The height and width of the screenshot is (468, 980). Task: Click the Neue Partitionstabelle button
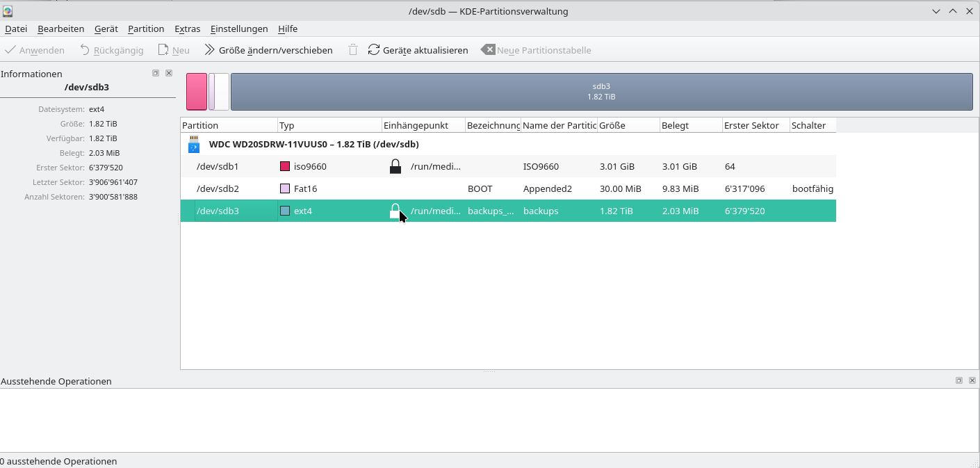coord(536,50)
